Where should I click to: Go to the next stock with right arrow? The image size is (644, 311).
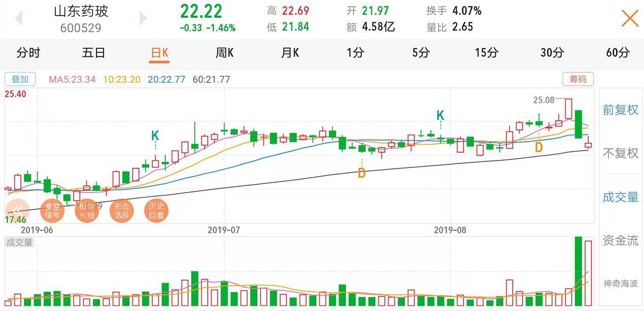point(143,18)
